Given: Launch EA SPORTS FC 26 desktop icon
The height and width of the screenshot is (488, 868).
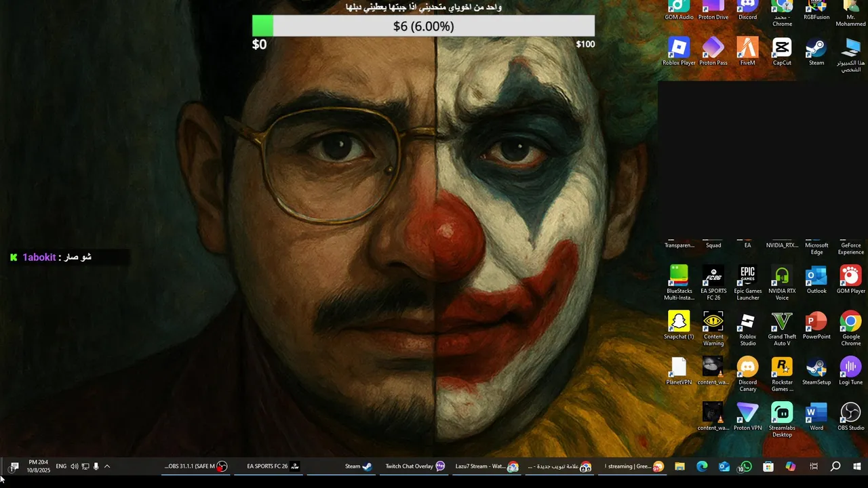Looking at the screenshot, I should (713, 283).
